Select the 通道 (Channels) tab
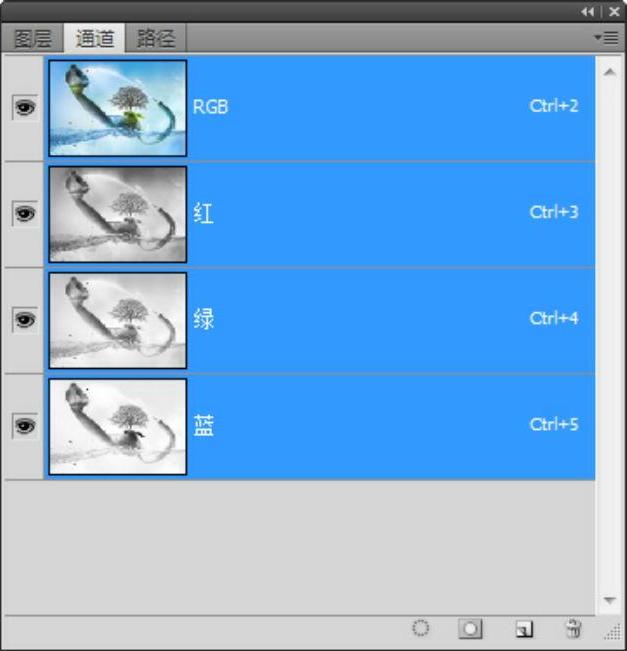The width and height of the screenshot is (627, 651). point(94,38)
